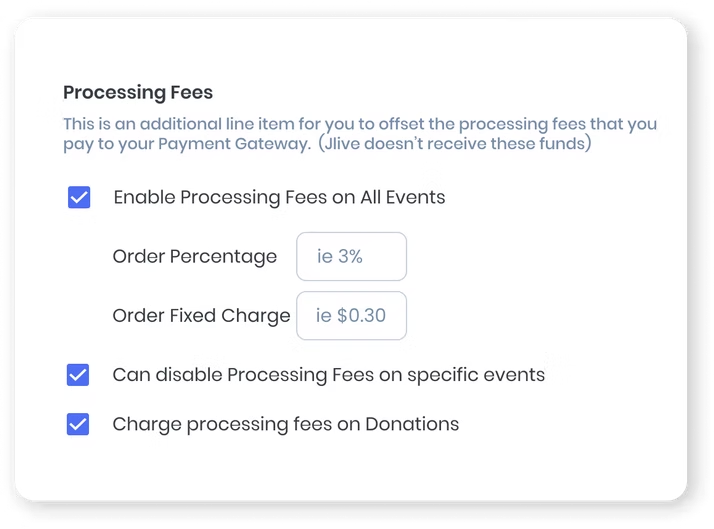
Task: Click the 'Charge processing fees on Donations' label
Action: pyautogui.click(x=285, y=424)
